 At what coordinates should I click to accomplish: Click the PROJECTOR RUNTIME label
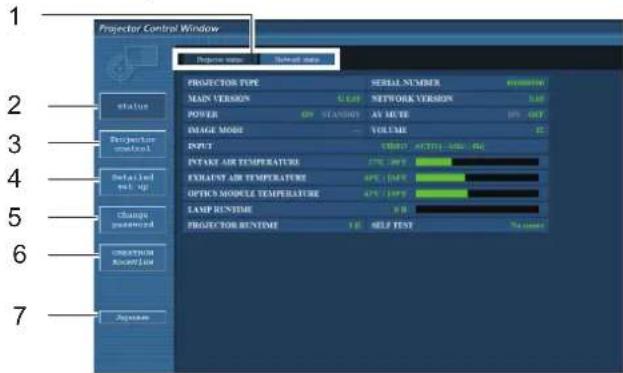pyautogui.click(x=232, y=225)
